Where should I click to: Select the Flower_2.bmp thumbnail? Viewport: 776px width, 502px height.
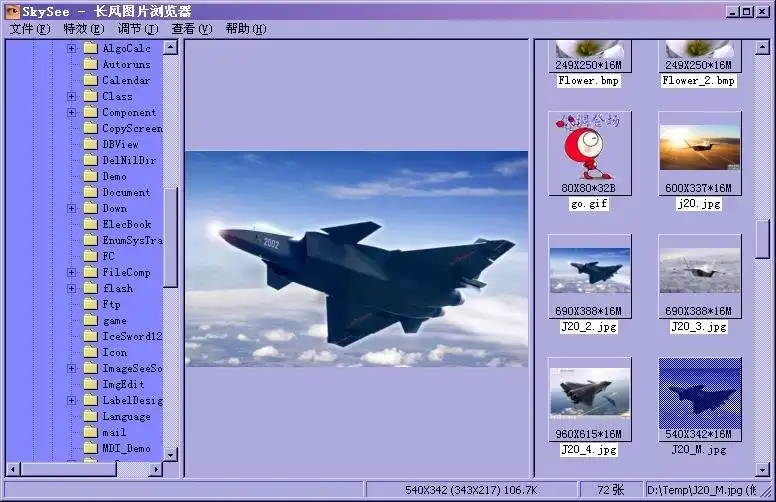(700, 56)
